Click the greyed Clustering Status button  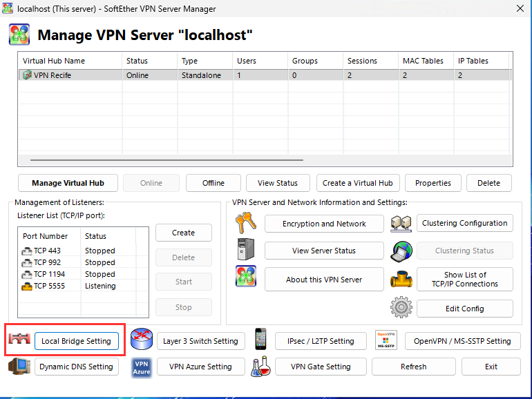(x=464, y=251)
